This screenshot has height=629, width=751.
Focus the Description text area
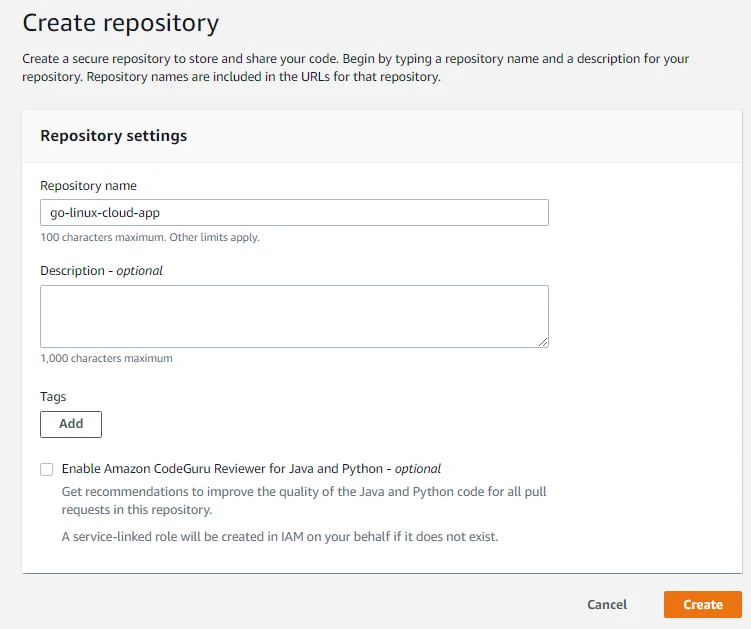click(294, 316)
